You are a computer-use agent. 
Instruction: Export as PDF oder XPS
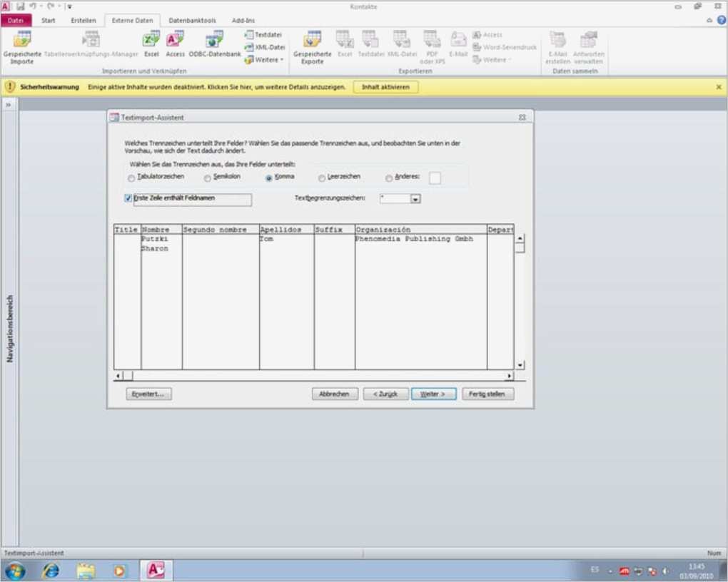(x=433, y=48)
